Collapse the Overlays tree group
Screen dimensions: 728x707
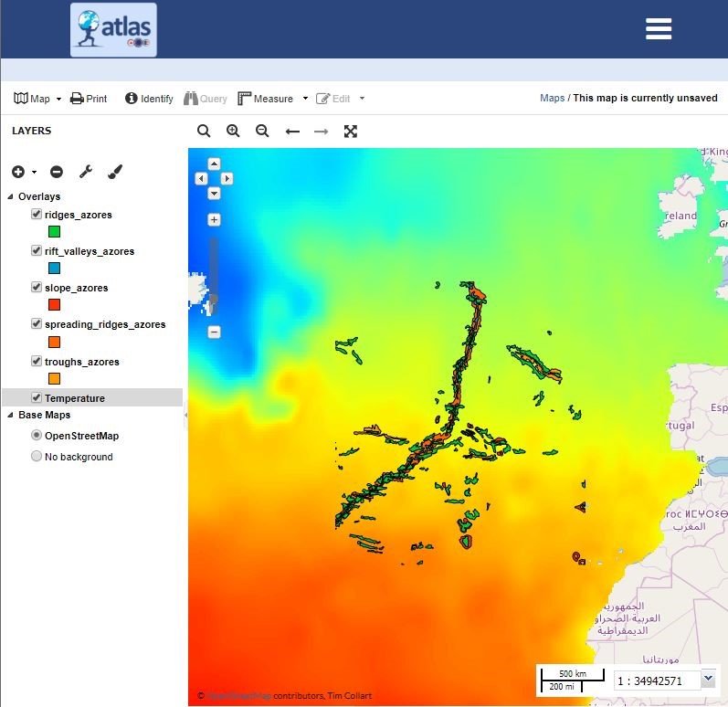(11, 196)
